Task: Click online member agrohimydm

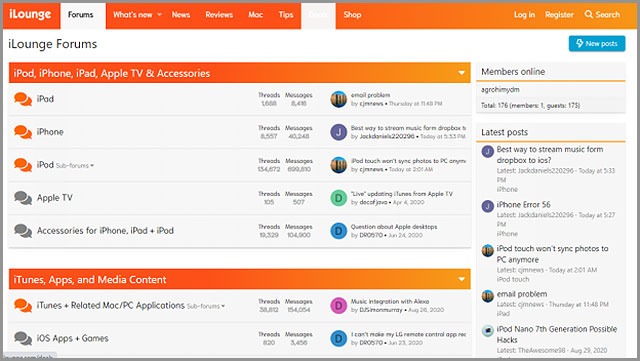Action: (x=500, y=89)
